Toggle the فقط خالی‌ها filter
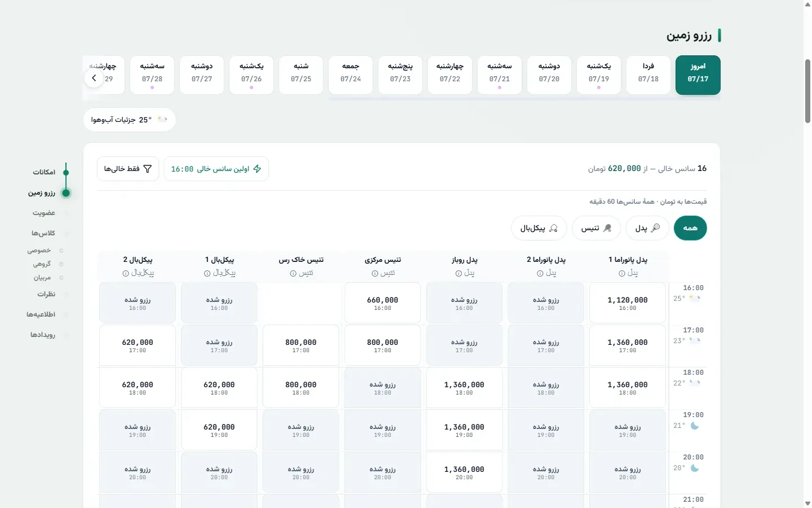Screen dimensions: 812x508 [x=128, y=169]
